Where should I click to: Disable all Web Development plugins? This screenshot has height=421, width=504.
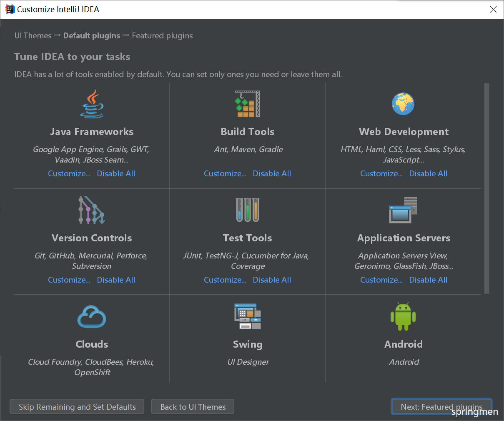pyautogui.click(x=429, y=173)
